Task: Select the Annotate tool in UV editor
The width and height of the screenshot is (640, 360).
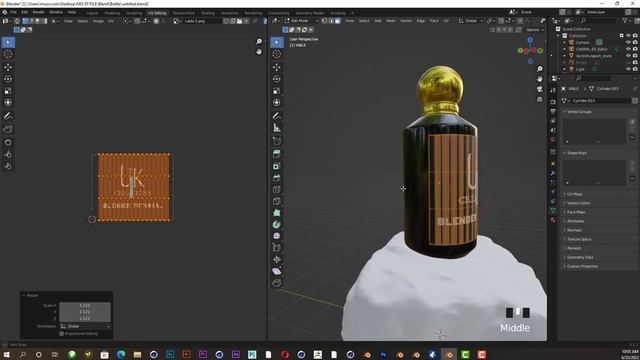Action: (8, 116)
